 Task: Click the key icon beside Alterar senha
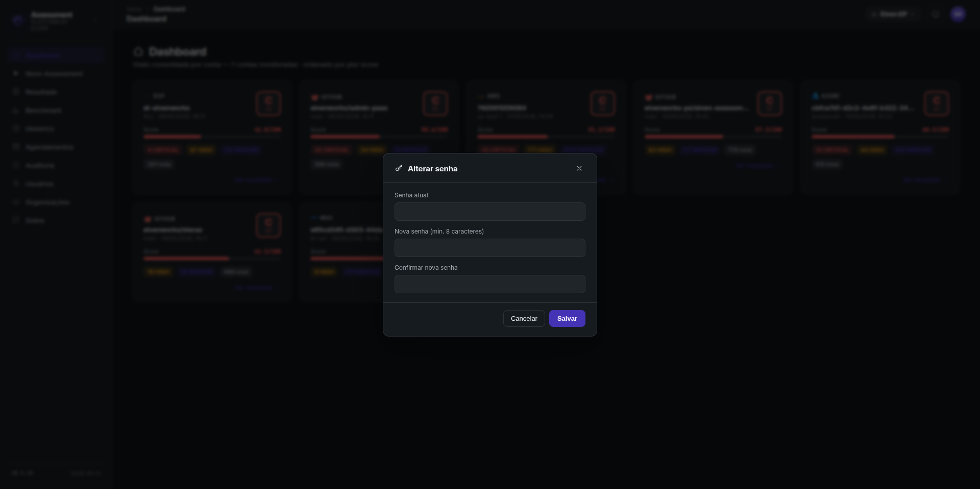[399, 168]
